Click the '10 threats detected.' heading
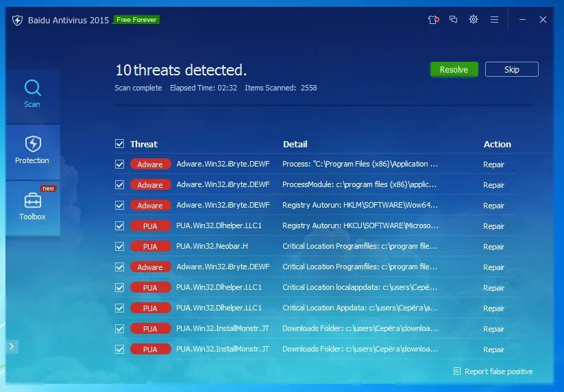Image resolution: width=564 pixels, height=392 pixels. coord(181,70)
